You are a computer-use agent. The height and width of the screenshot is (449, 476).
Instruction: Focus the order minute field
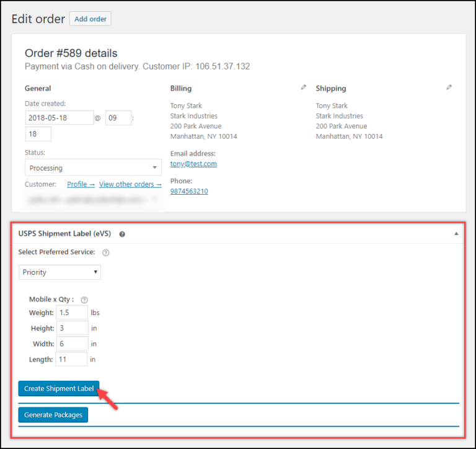pos(38,134)
